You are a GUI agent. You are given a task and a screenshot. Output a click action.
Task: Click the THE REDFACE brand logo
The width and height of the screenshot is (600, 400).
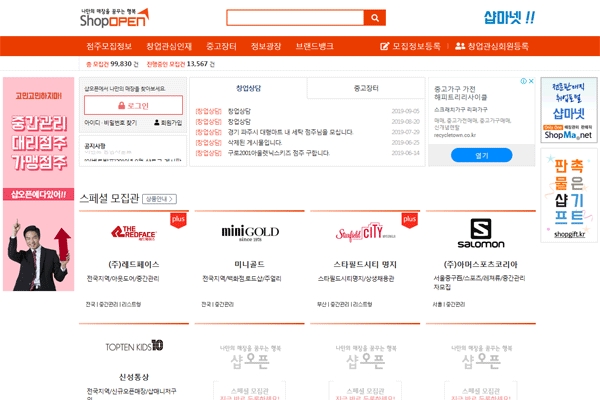[134, 232]
